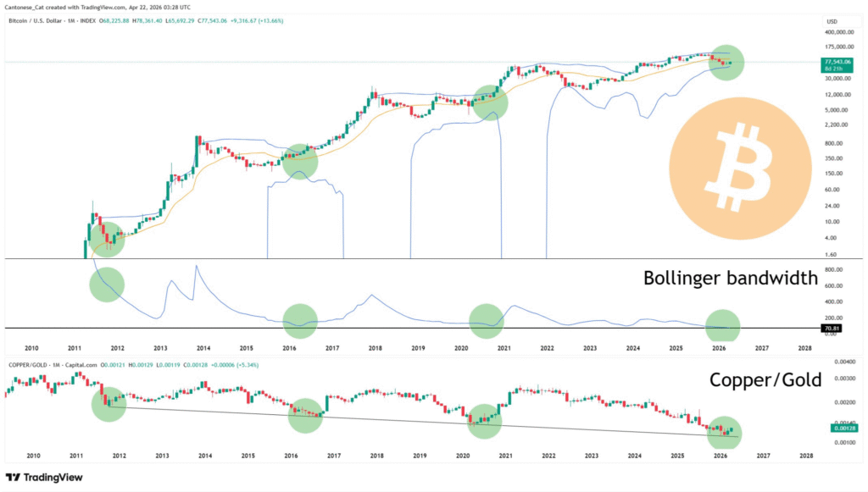Open the COPPER/GOLD symbol legend
The height and width of the screenshot is (492, 868).
pyautogui.click(x=24, y=364)
